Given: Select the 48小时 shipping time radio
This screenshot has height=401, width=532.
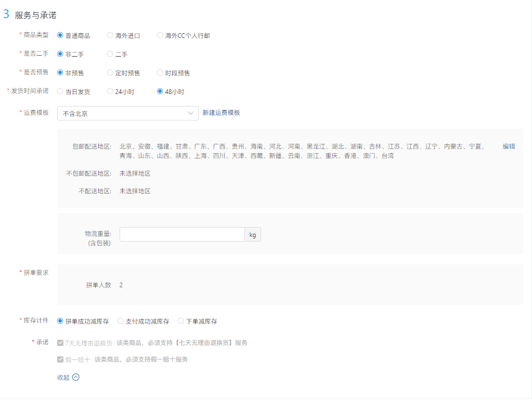Looking at the screenshot, I should click(160, 91).
